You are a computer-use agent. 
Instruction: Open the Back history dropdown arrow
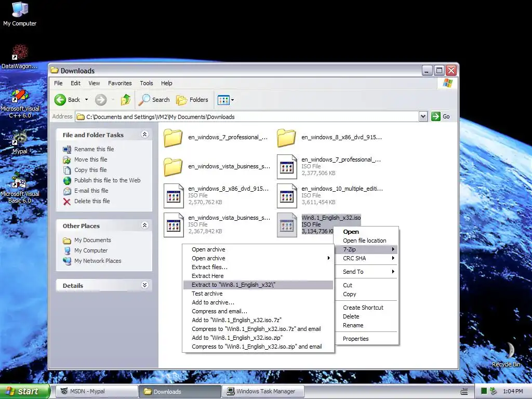[x=87, y=100]
